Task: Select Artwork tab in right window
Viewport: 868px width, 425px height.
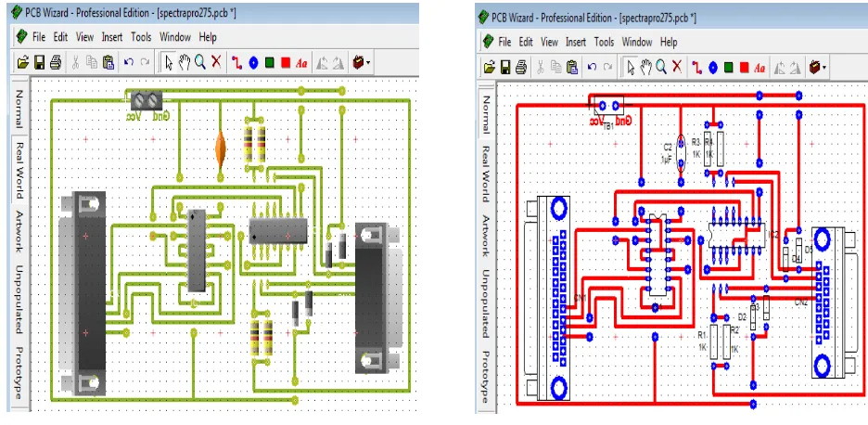Action: pyautogui.click(x=486, y=236)
